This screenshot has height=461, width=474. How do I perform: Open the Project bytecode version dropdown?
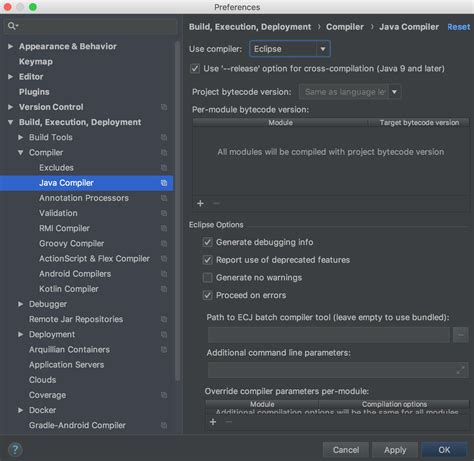click(350, 92)
